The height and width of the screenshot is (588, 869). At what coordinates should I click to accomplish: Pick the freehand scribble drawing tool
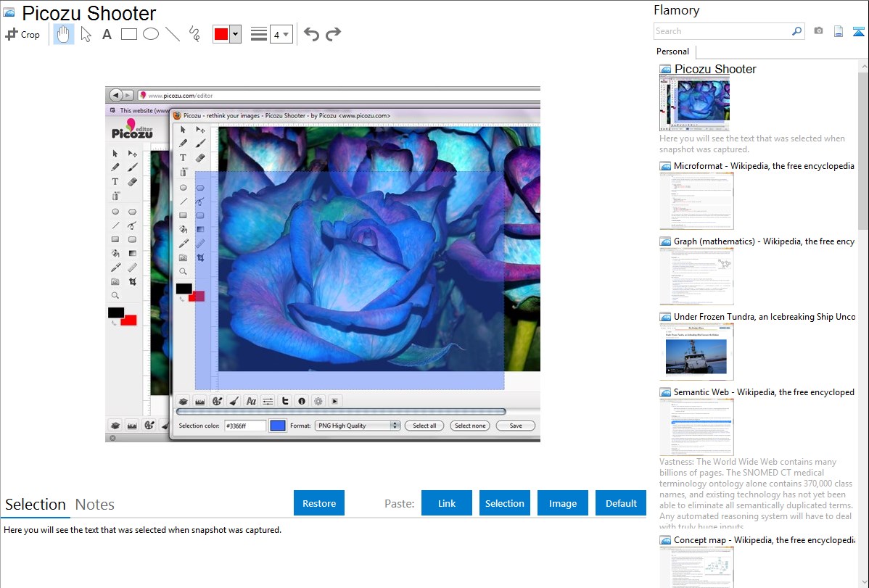tap(194, 34)
